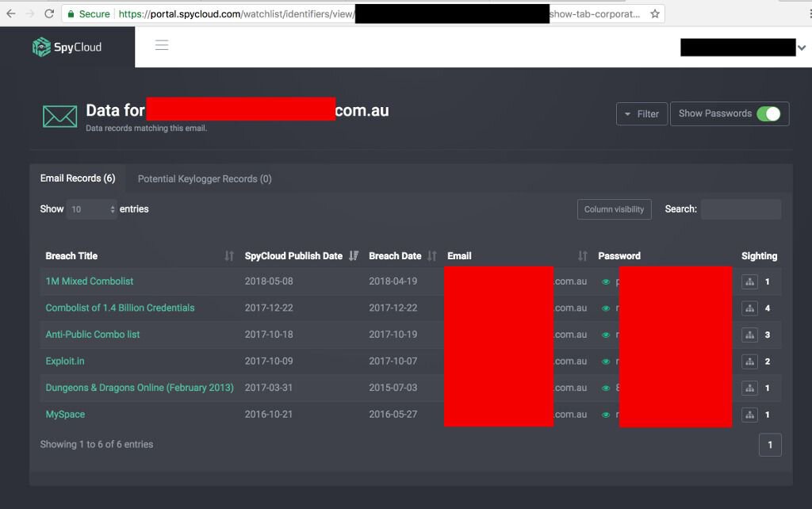Open the Anti-Public Combo list breach
This screenshot has height=509, width=812.
point(93,335)
